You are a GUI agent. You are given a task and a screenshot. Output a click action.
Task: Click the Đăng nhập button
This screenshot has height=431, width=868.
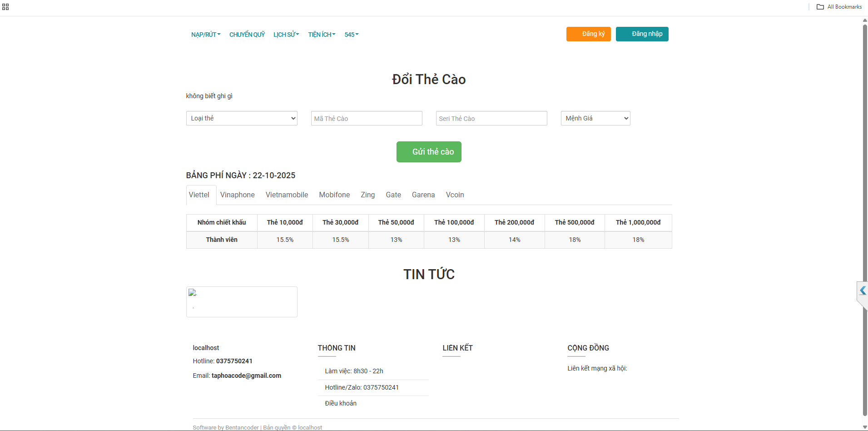[x=642, y=34]
